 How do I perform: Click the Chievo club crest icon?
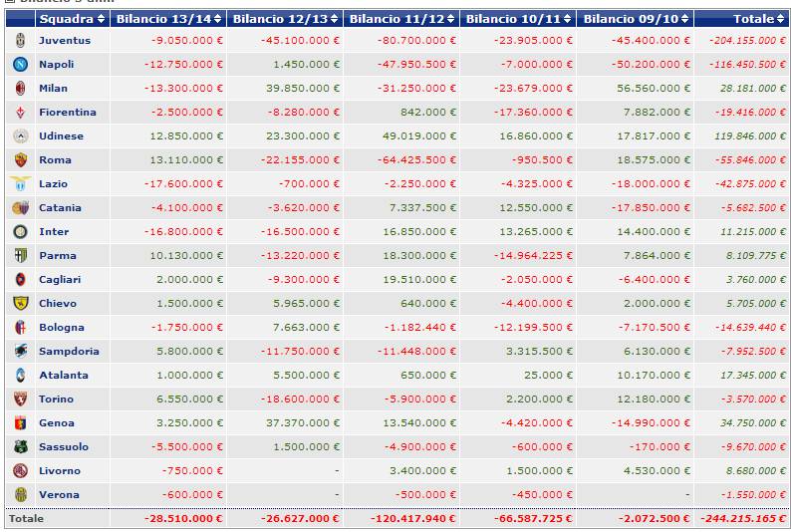coord(20,303)
